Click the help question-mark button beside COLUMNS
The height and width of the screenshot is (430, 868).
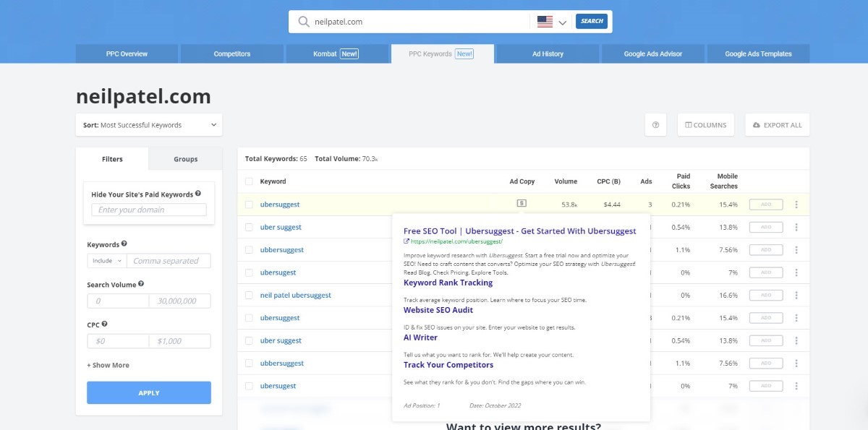[655, 125]
